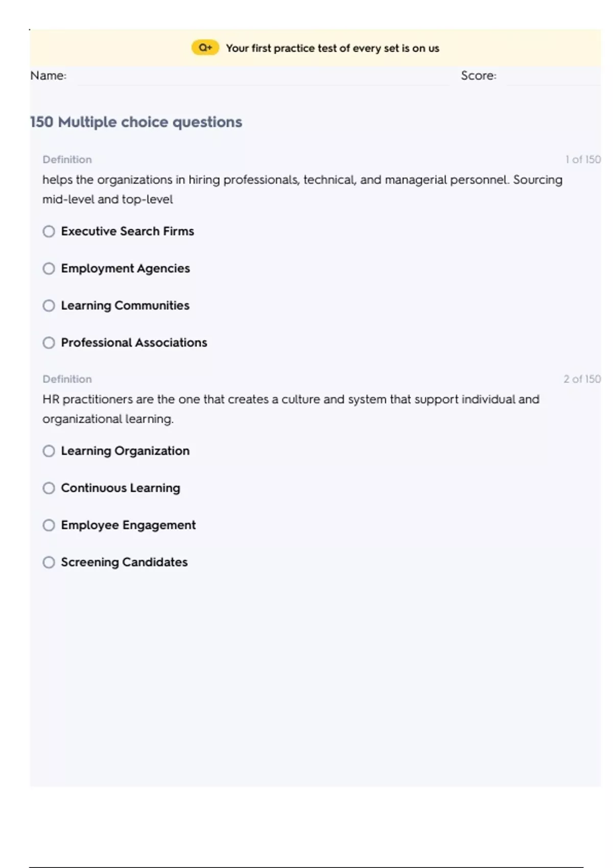Select the Executive Search Firms radio button

49,231
